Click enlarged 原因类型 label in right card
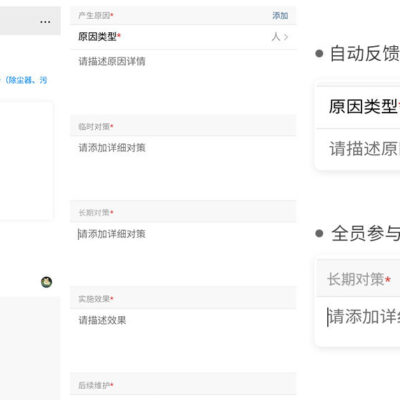This screenshot has height=400, width=400. tap(364, 107)
